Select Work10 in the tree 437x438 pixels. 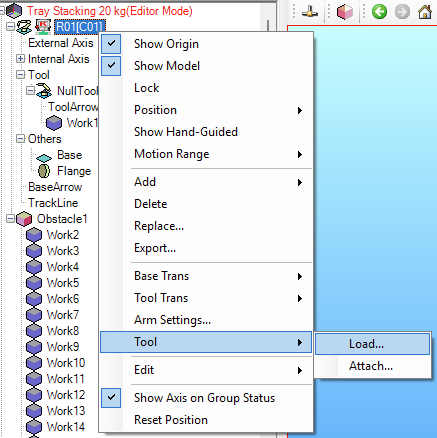pos(66,363)
